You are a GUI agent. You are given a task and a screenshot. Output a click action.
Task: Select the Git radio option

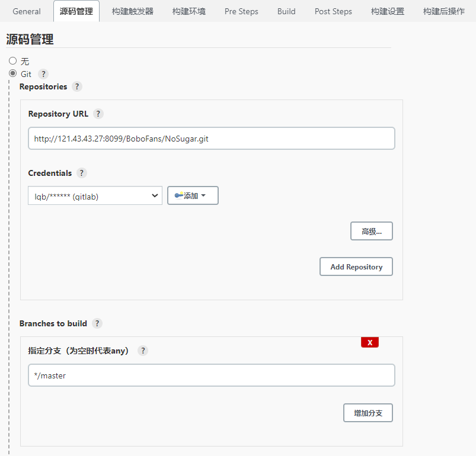[x=13, y=73]
